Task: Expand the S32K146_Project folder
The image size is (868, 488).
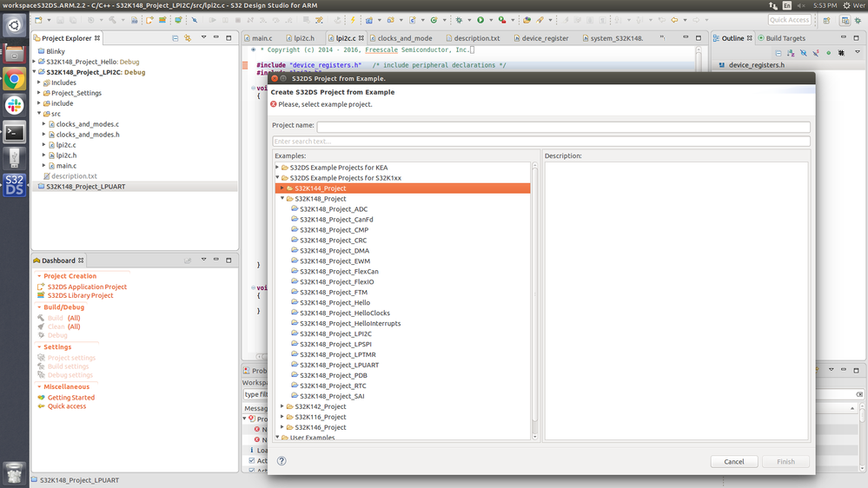Action: coord(282,427)
